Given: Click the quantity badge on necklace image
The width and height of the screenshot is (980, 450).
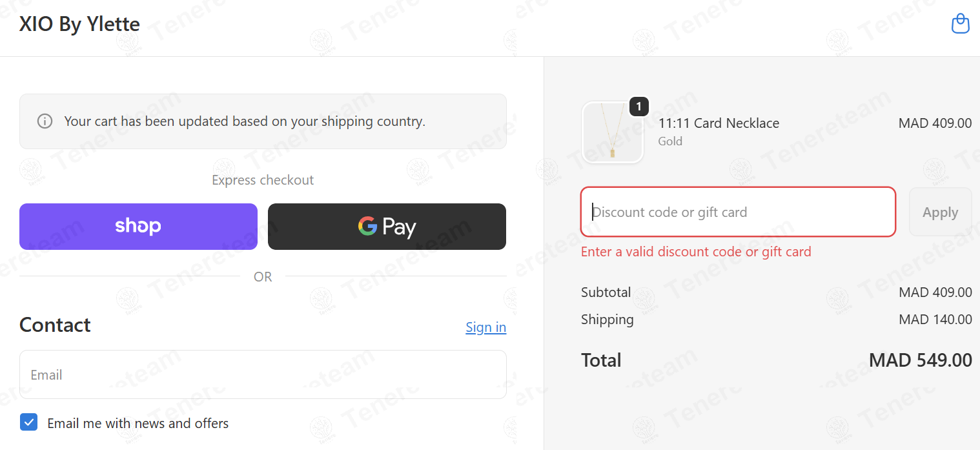Looking at the screenshot, I should [638, 107].
